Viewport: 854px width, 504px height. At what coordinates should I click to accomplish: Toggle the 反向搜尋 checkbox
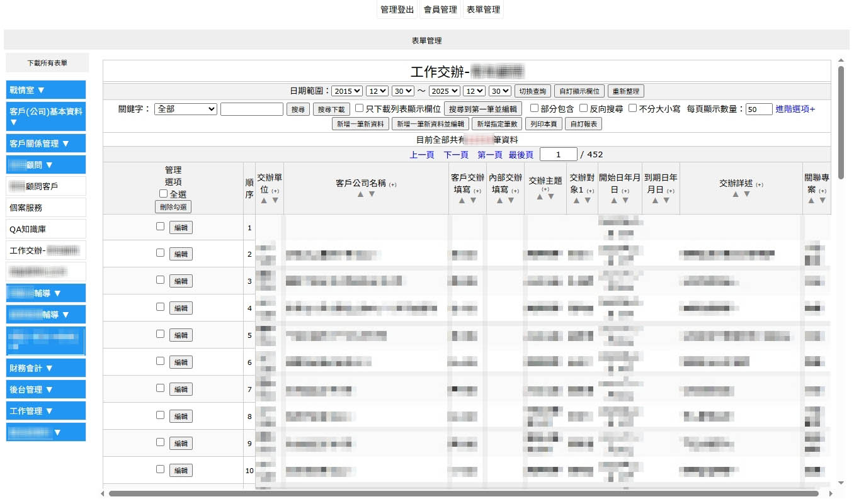[583, 108]
